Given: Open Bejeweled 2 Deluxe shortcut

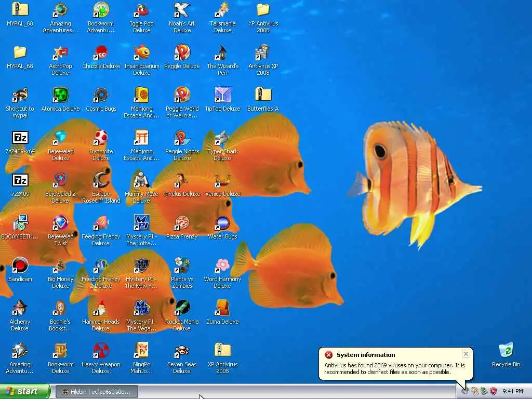Looking at the screenshot, I should pos(60,180).
